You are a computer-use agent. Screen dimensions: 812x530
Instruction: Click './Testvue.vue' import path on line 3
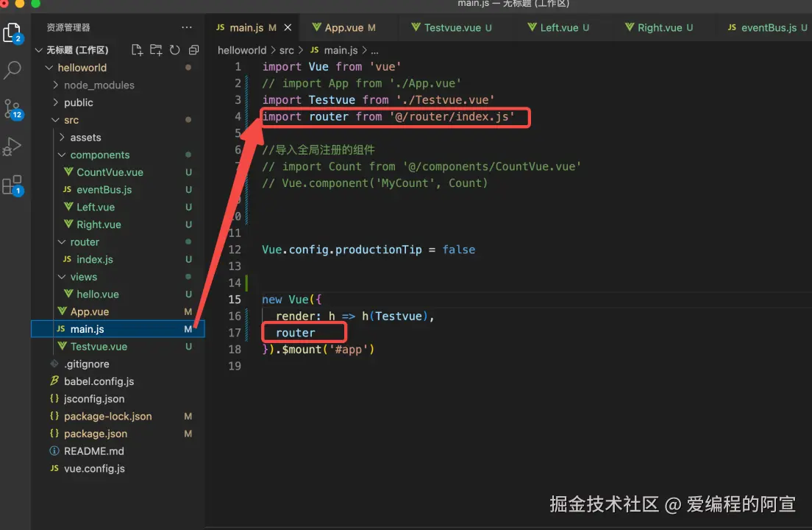(x=446, y=100)
